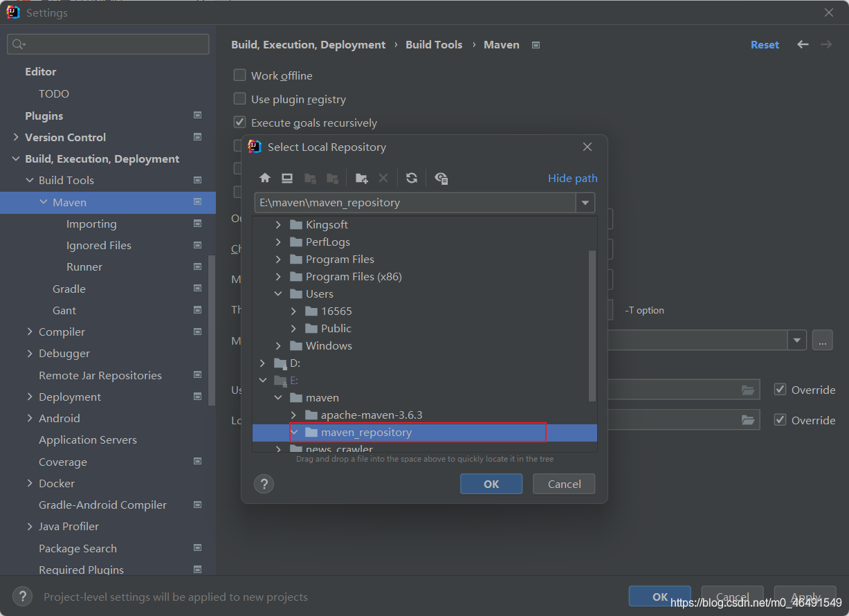Go to home directory in file chooser
This screenshot has width=849, height=616.
[x=265, y=178]
